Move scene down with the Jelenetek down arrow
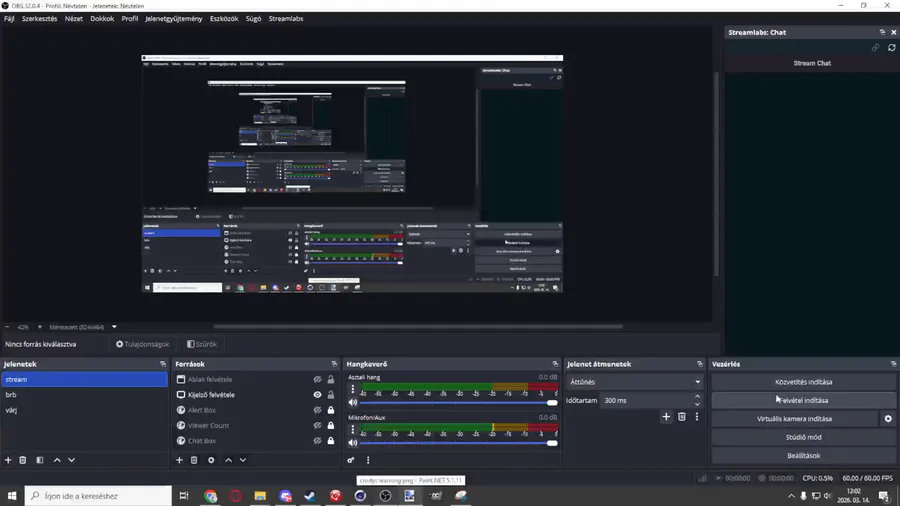Image resolution: width=900 pixels, height=506 pixels. point(71,460)
